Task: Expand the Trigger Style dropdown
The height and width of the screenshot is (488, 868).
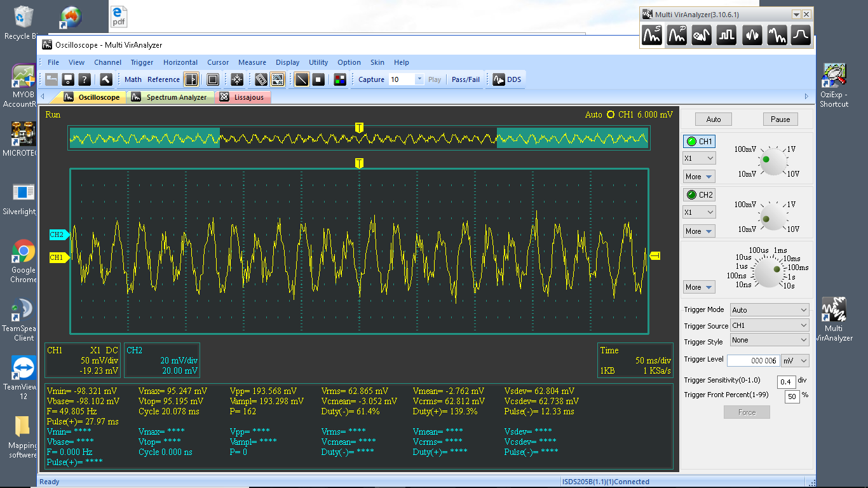Action: coord(769,341)
